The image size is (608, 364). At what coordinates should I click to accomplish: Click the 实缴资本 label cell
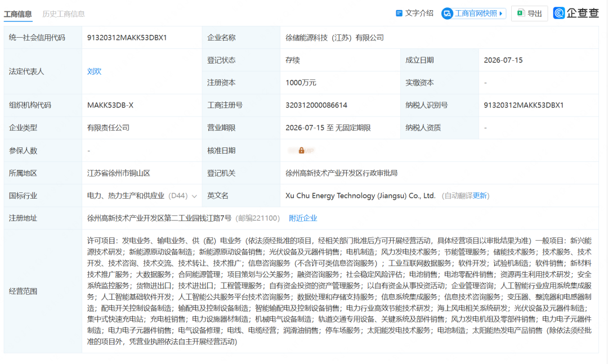pos(439,83)
